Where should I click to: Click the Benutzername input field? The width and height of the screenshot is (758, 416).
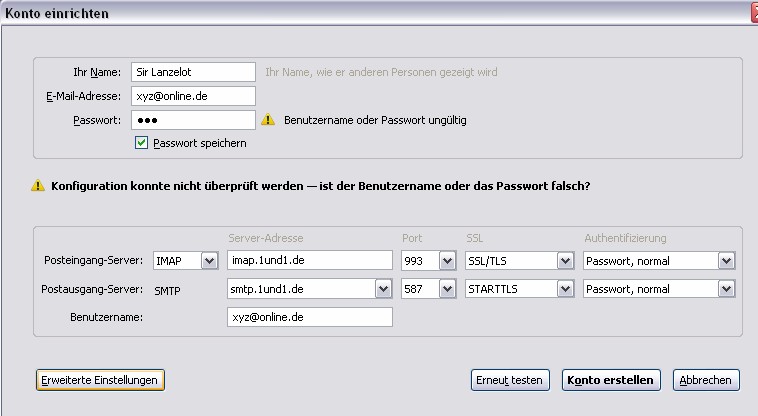click(x=310, y=317)
